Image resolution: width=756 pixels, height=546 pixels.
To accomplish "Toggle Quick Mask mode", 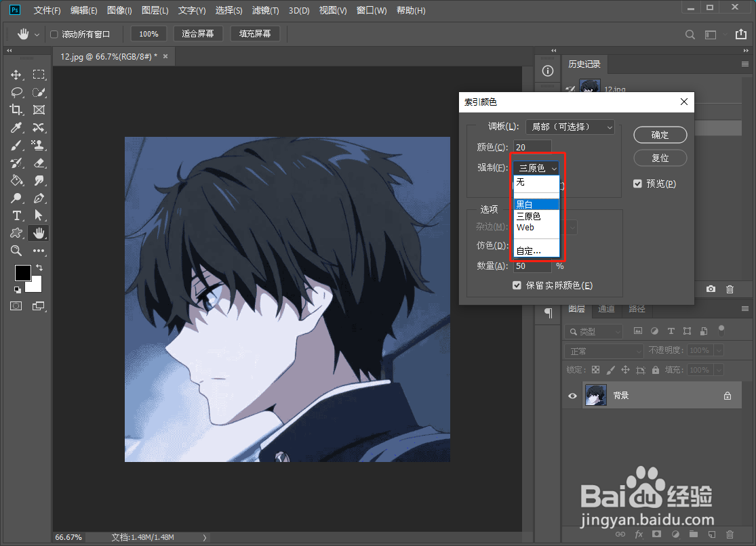I will point(16,306).
